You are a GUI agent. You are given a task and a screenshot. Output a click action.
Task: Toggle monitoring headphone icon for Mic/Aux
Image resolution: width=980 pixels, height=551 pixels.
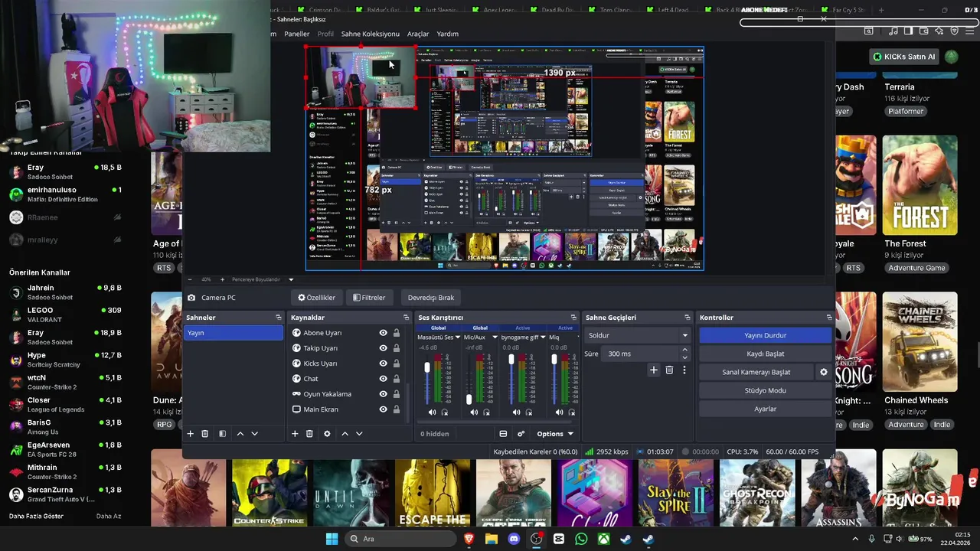(487, 412)
